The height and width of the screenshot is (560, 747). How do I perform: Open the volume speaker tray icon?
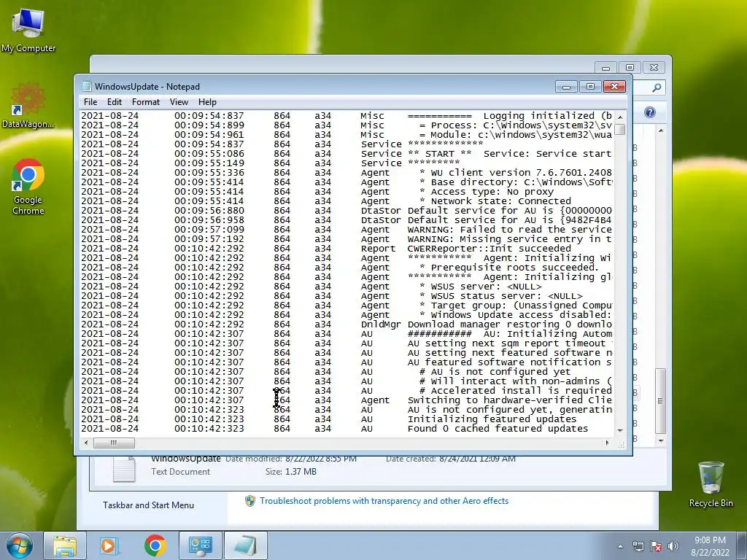[x=673, y=546]
